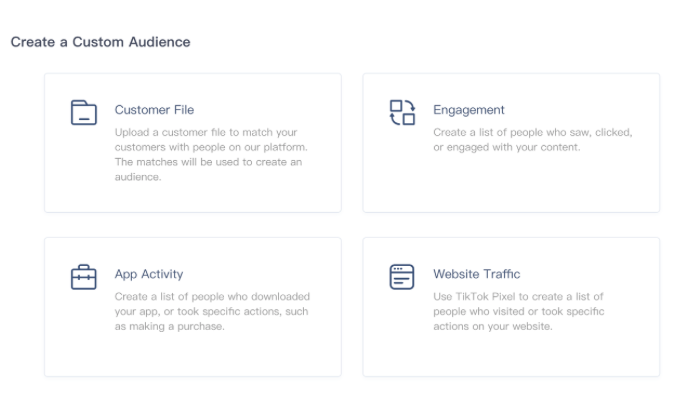700x415 pixels.
Task: Click the Engagement arrows icon
Action: tap(402, 112)
